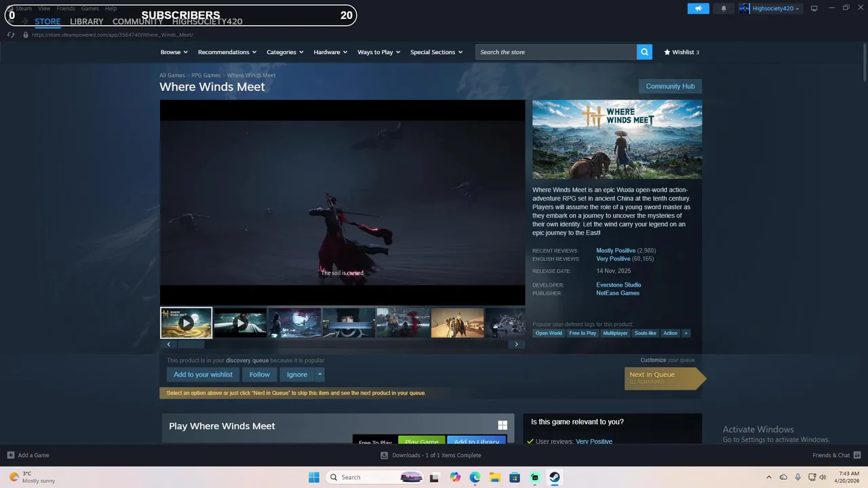The image size is (868, 488).
Task: Select the Souls-like tag
Action: click(x=645, y=333)
